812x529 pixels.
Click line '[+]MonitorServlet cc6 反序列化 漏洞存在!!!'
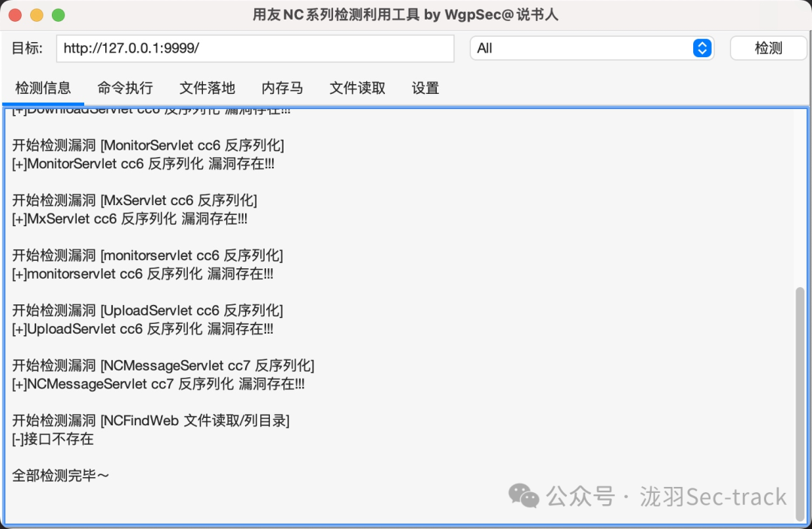click(143, 164)
